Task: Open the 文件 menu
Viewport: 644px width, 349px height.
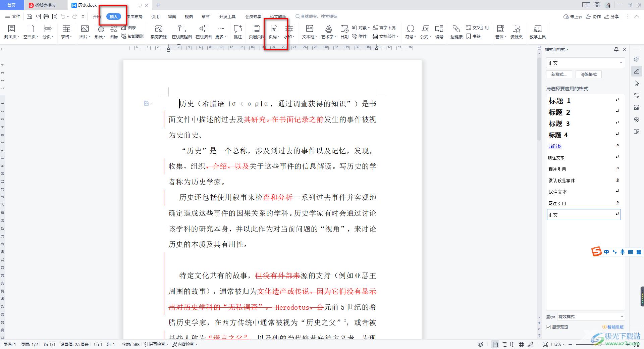Action: (x=13, y=16)
